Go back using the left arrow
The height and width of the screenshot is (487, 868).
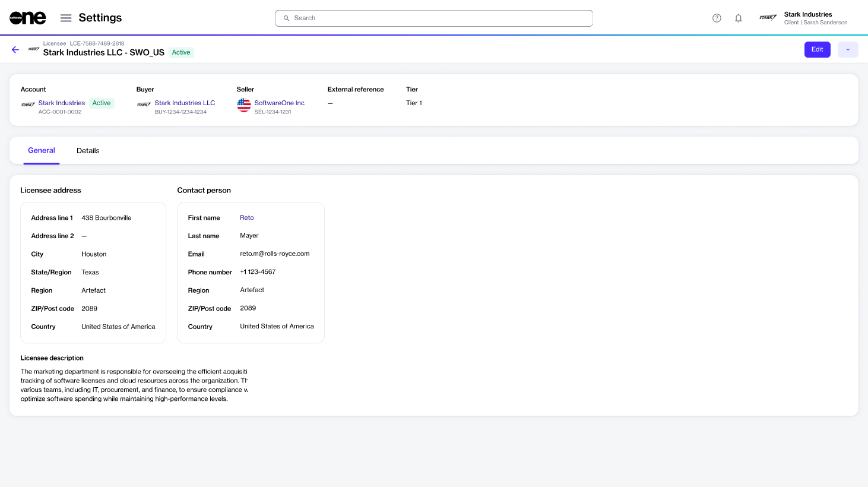point(15,49)
